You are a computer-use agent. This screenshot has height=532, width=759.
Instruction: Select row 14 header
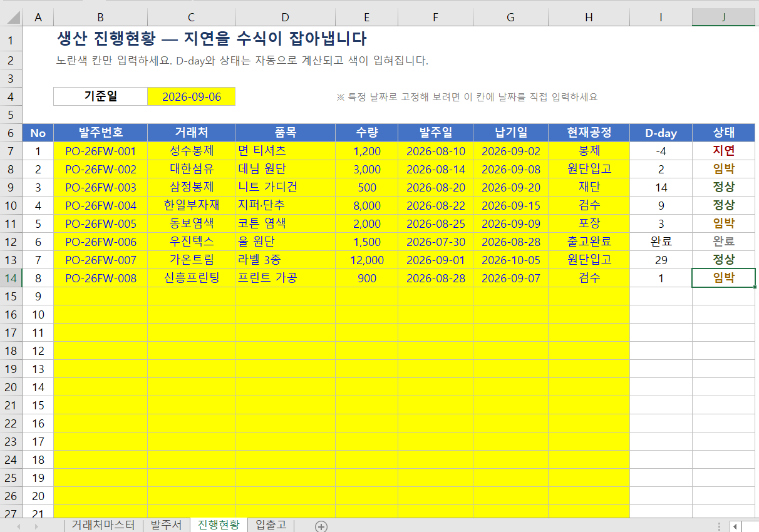(x=11, y=278)
